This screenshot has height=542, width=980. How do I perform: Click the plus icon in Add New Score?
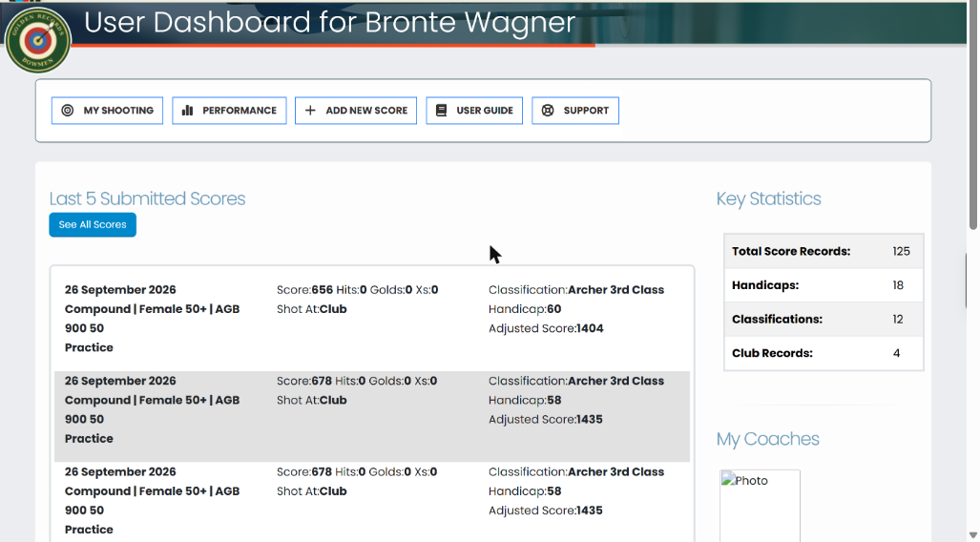tap(310, 111)
